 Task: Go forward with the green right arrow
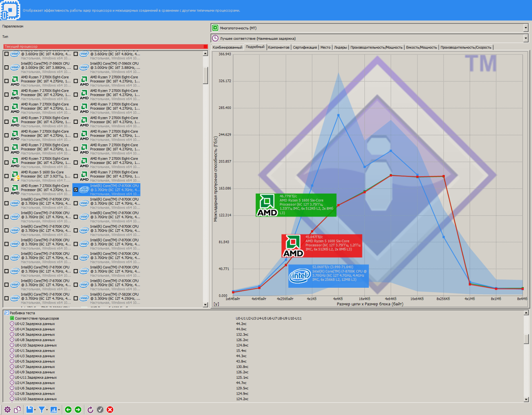[78, 410]
